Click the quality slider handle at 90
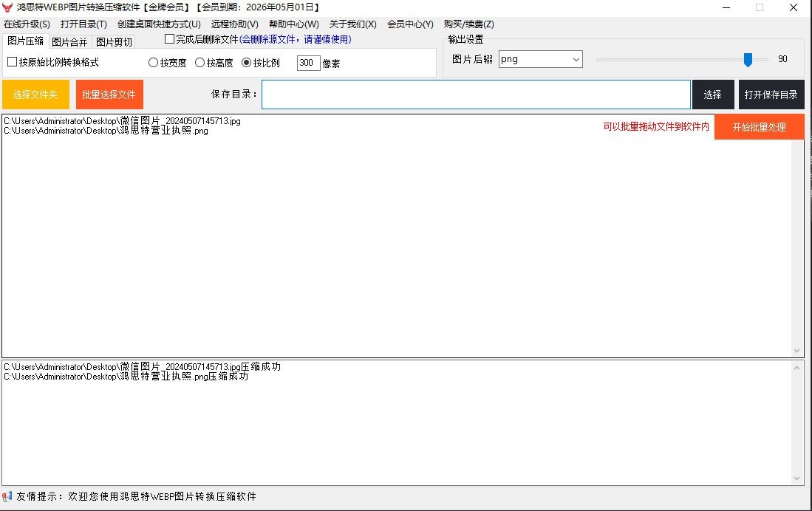 [748, 59]
